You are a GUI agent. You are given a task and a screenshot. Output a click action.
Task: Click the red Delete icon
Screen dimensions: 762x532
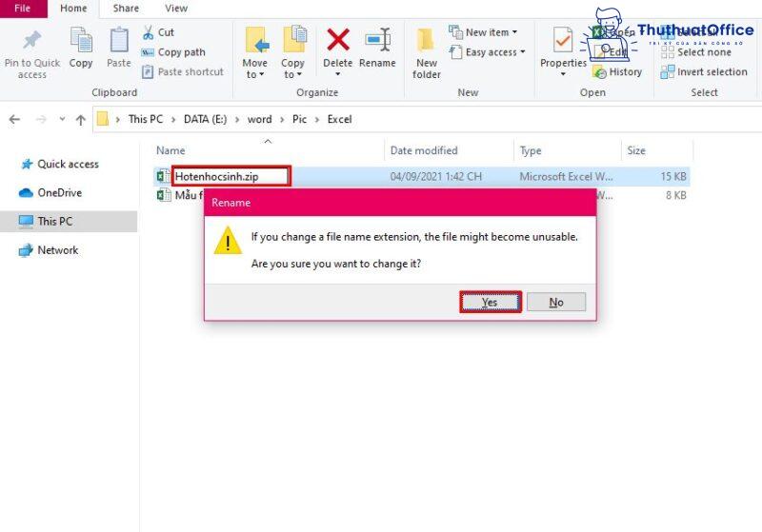(x=338, y=39)
